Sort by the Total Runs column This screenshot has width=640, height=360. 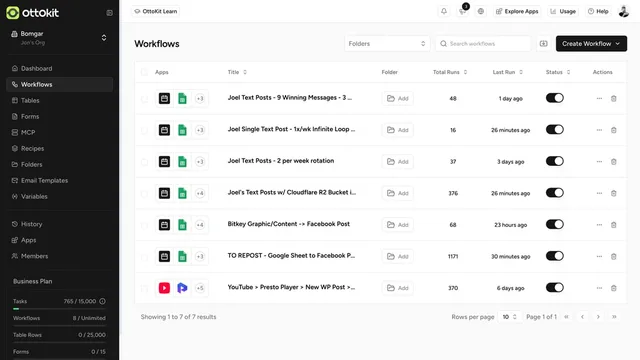(x=450, y=72)
